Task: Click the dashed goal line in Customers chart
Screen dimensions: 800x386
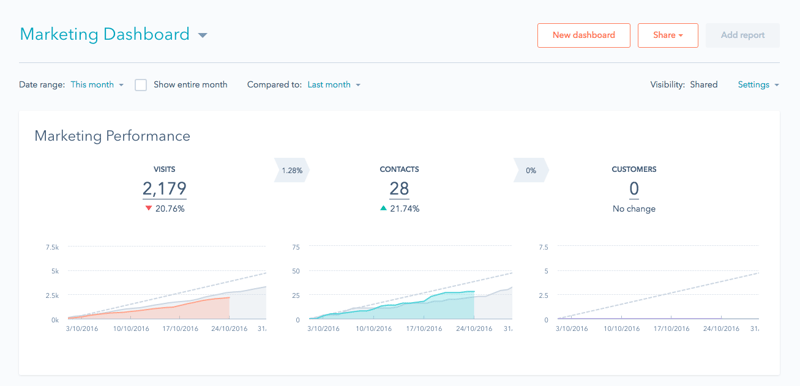Action: pyautogui.click(x=658, y=295)
